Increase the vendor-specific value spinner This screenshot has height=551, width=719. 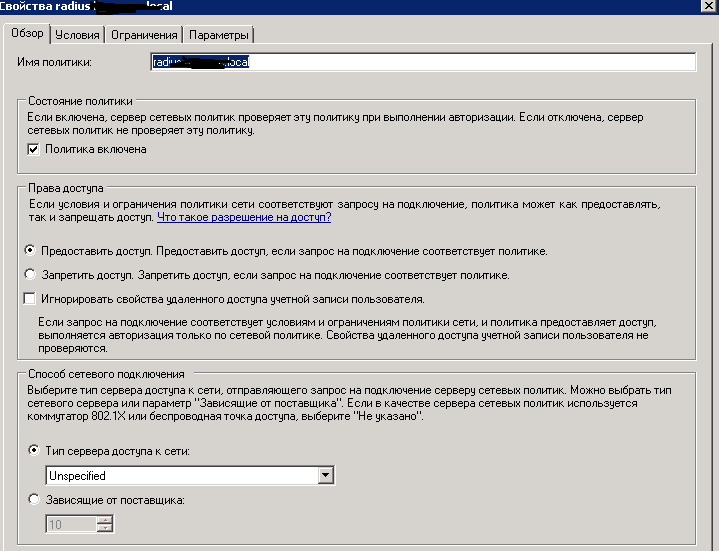(105, 520)
